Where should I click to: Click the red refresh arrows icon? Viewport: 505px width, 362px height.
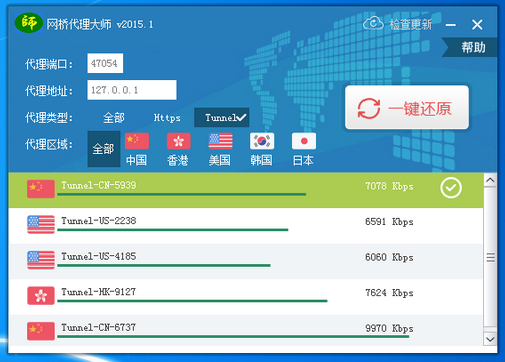369,108
